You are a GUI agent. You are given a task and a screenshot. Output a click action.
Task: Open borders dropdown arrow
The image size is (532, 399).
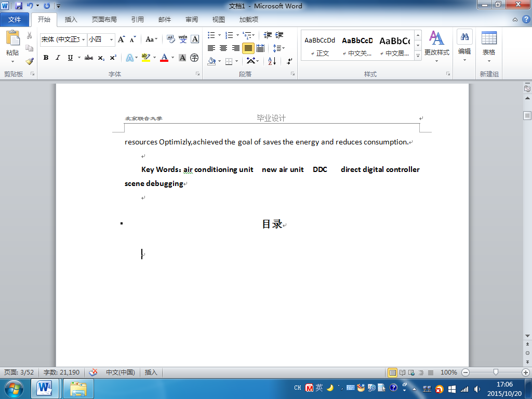click(x=237, y=61)
